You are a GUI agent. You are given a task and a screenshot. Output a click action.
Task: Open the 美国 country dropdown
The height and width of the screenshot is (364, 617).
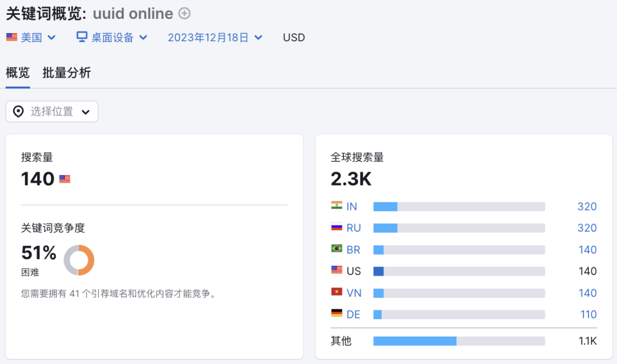[31, 38]
